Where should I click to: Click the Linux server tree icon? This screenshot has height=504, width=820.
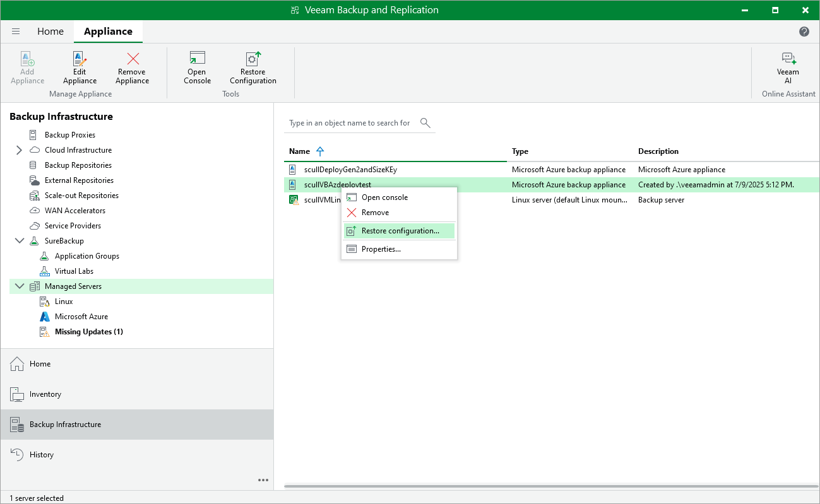(44, 302)
